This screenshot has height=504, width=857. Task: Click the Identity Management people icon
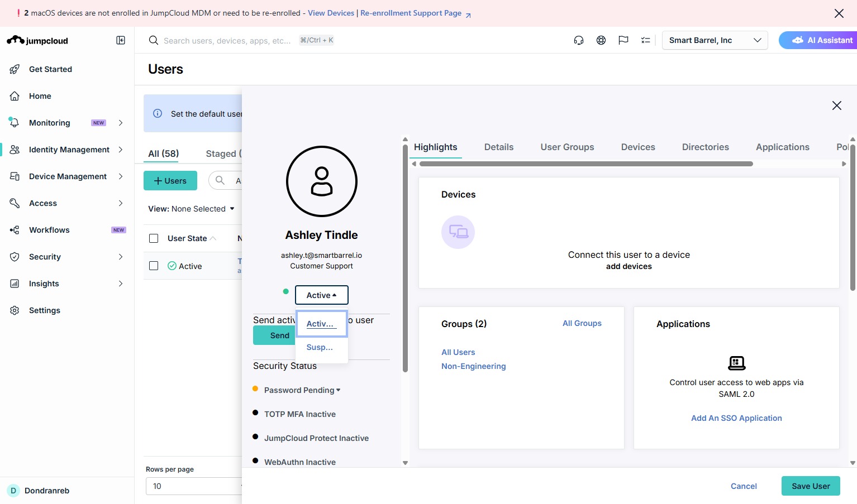tap(15, 150)
